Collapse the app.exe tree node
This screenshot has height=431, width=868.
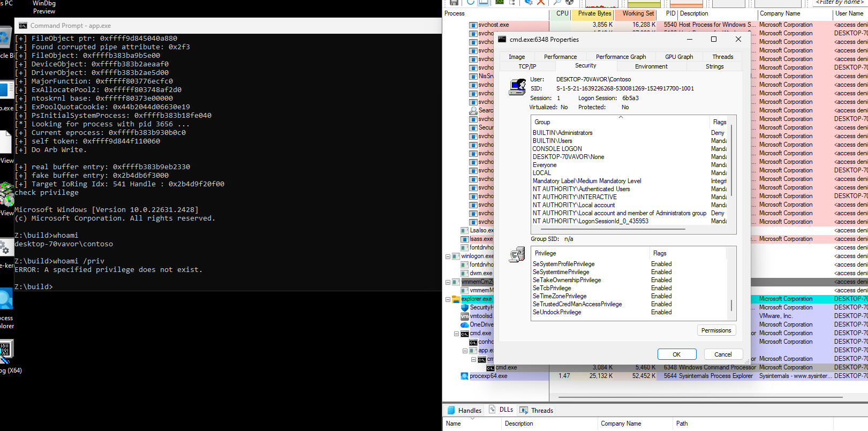465,350
